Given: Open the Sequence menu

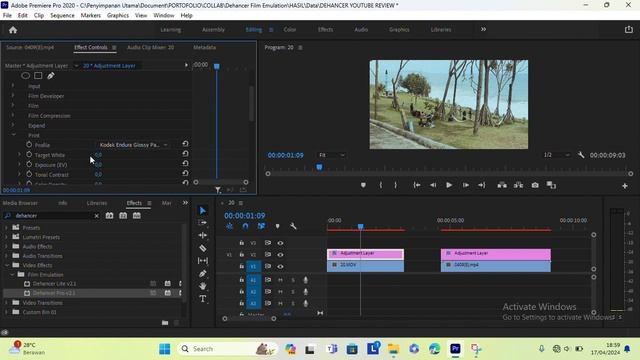Looking at the screenshot, I should click(x=62, y=16).
